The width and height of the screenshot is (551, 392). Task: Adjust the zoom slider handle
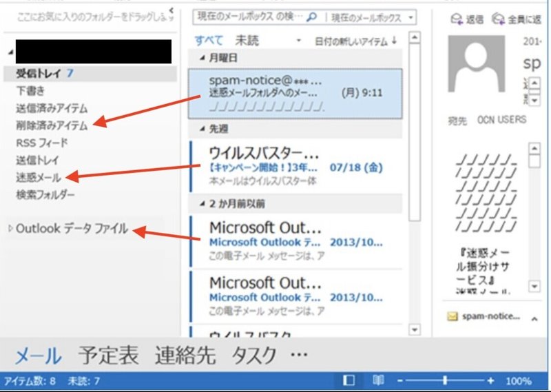[x=445, y=380]
